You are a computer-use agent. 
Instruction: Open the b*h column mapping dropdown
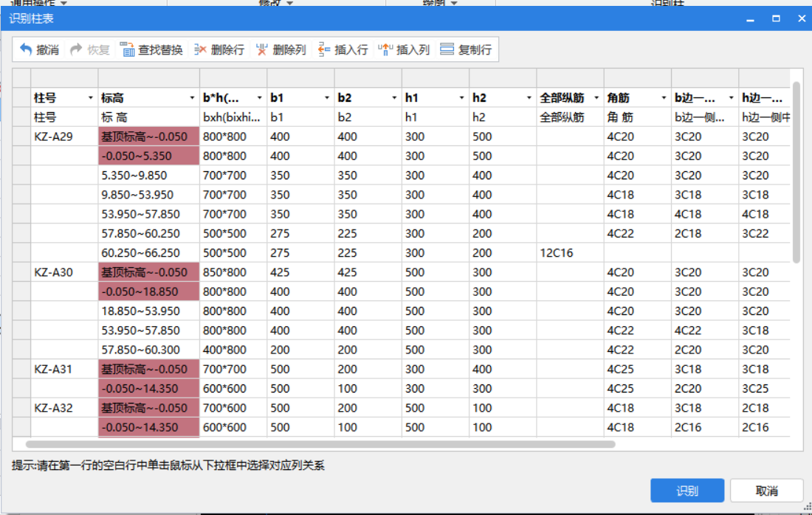click(259, 98)
